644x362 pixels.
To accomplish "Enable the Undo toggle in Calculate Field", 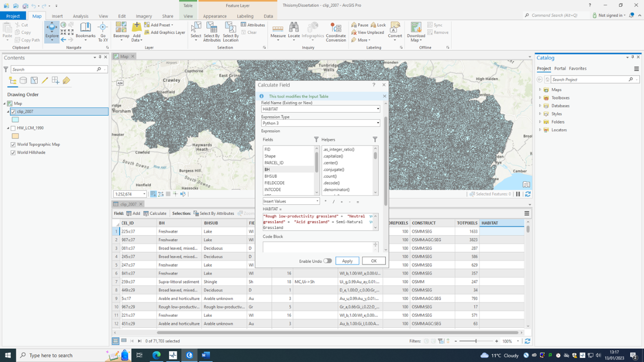I will pos(328,261).
